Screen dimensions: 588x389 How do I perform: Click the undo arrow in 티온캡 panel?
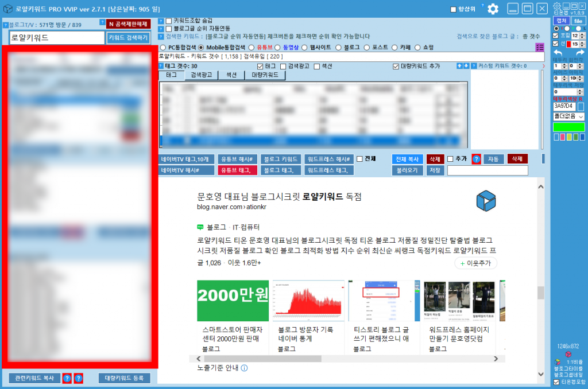[558, 53]
